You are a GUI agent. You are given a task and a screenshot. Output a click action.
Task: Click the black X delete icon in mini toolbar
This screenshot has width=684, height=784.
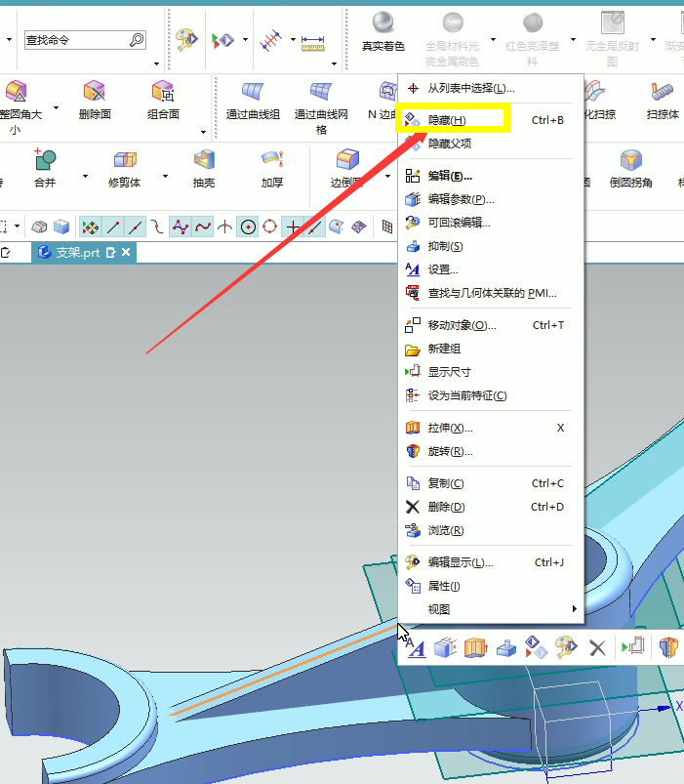click(x=597, y=646)
